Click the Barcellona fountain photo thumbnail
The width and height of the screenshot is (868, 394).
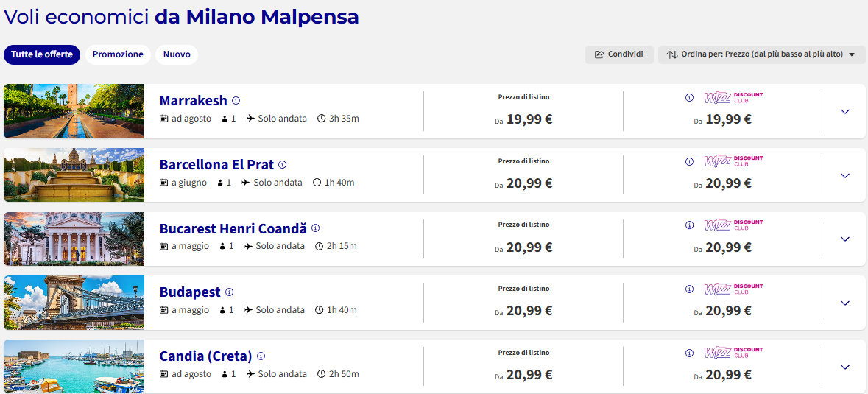click(x=74, y=175)
